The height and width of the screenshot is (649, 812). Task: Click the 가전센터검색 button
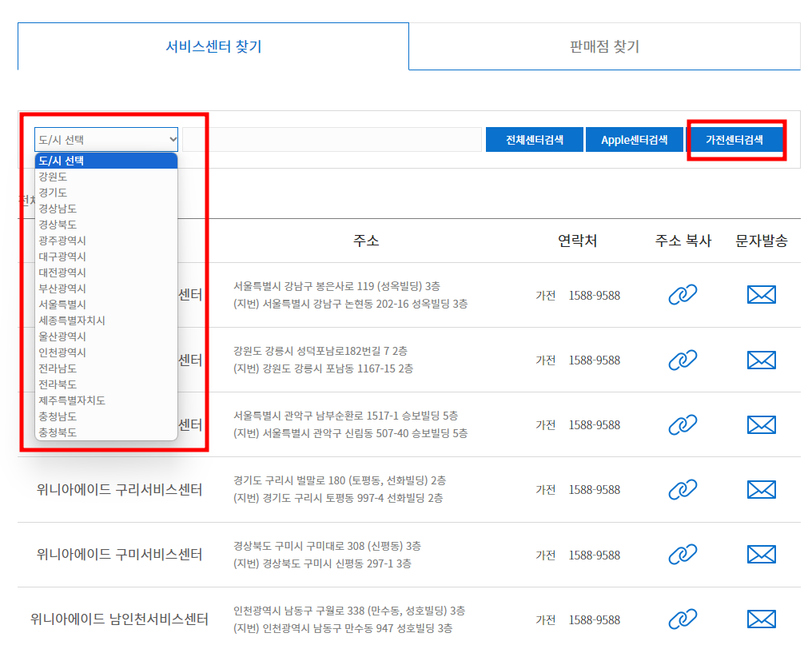735,138
